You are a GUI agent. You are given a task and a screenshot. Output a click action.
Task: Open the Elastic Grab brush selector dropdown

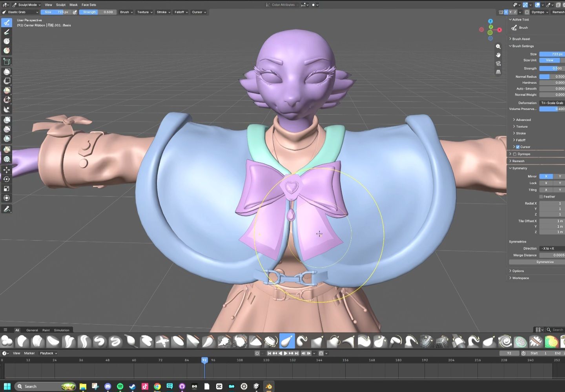tap(20, 12)
